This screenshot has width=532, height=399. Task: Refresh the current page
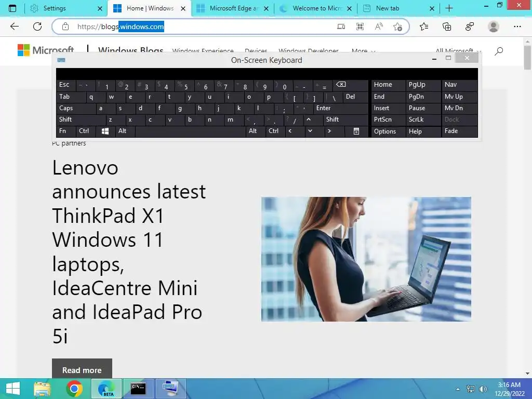(37, 26)
